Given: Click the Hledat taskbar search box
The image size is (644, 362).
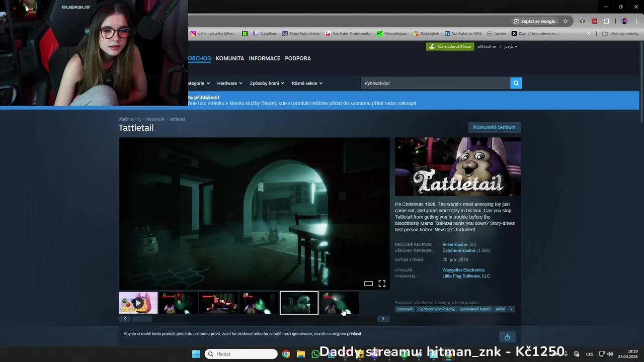Looking at the screenshot, I should (x=241, y=354).
